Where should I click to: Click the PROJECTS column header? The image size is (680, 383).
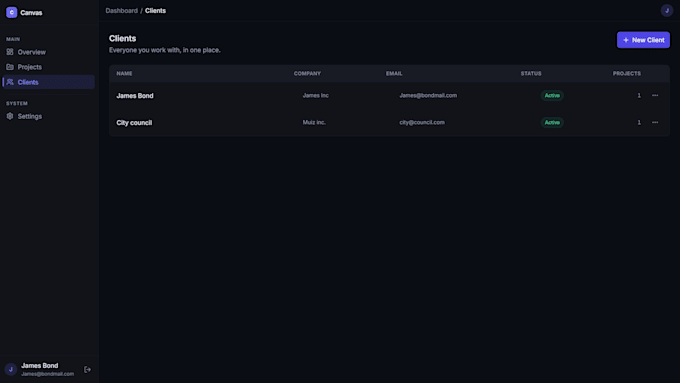point(627,73)
